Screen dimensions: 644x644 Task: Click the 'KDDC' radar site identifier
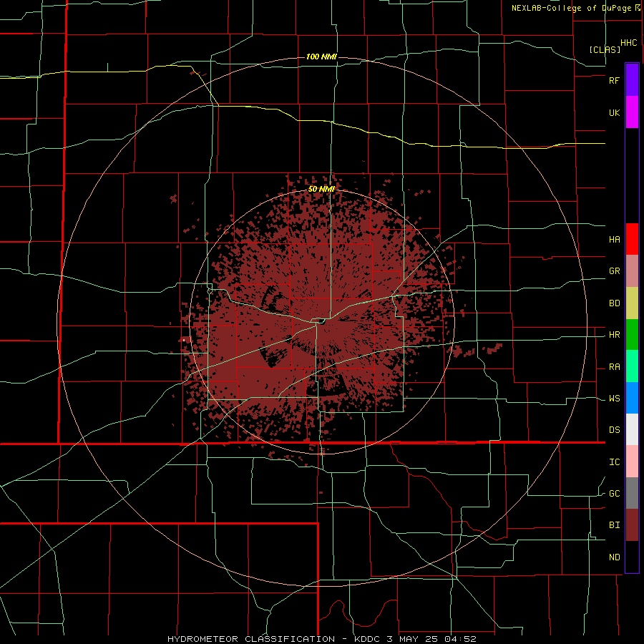368,639
